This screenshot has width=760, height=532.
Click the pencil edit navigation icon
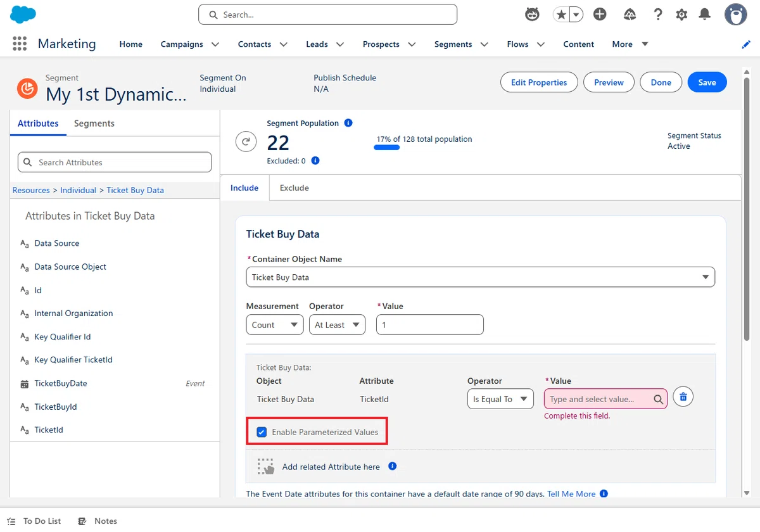click(746, 44)
